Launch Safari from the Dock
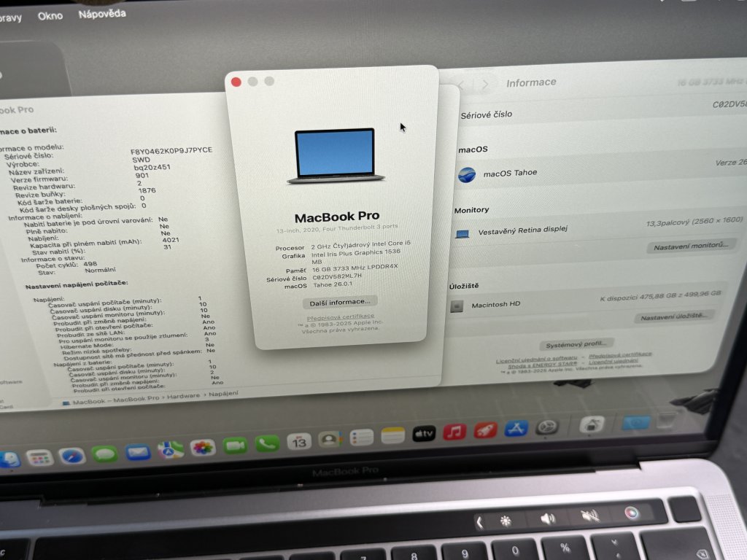Image resolution: width=747 pixels, height=560 pixels. [72, 456]
